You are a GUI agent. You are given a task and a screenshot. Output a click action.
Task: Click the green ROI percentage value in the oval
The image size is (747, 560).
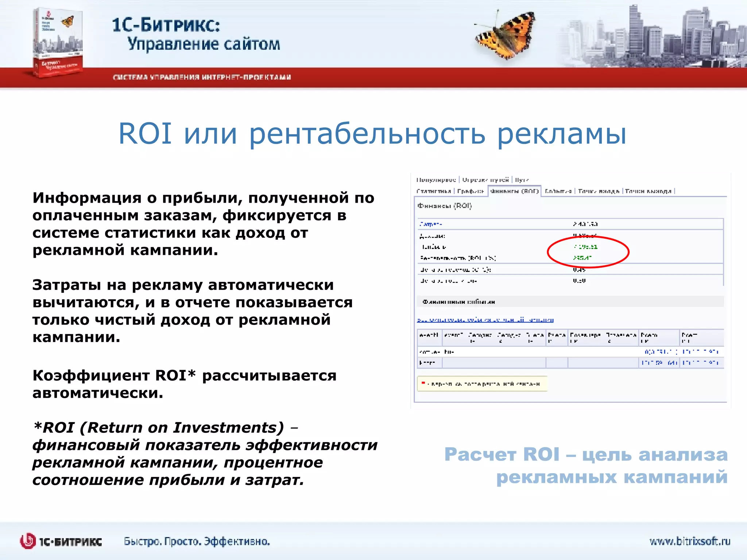[582, 258]
